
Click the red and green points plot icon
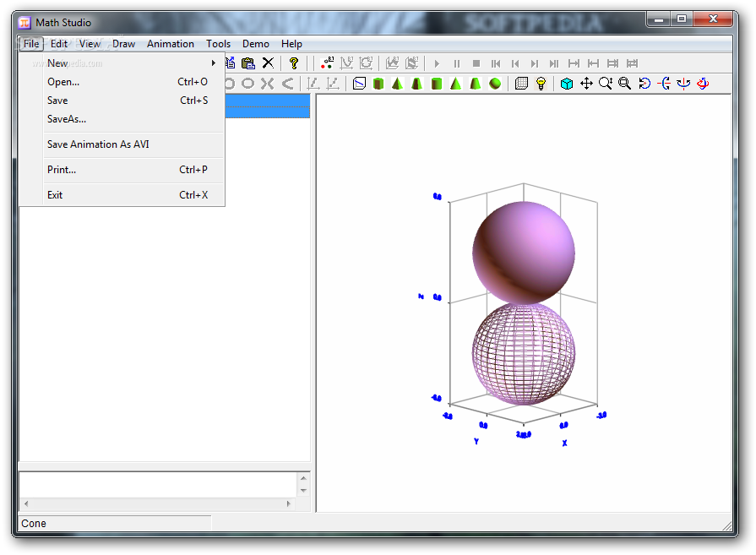click(328, 63)
